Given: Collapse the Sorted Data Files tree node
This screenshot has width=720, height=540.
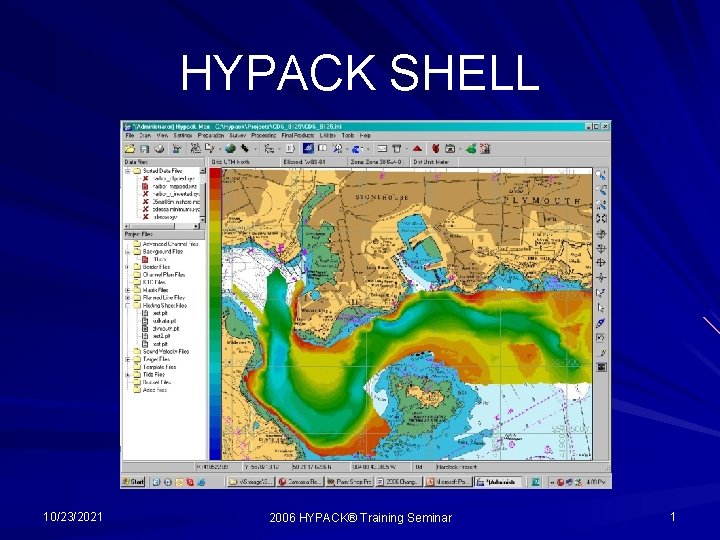Looking at the screenshot, I should 128,171.
